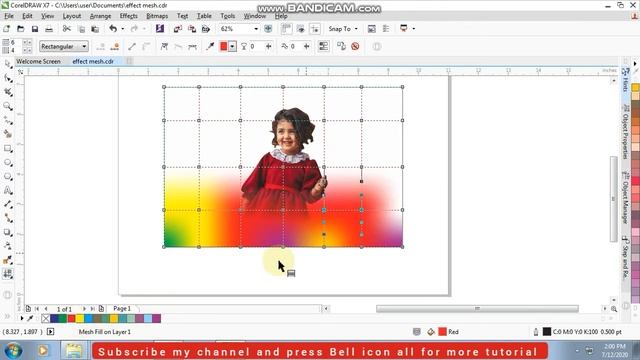
Task: Pick the yellow swatch in document palette
Action: click(80, 318)
